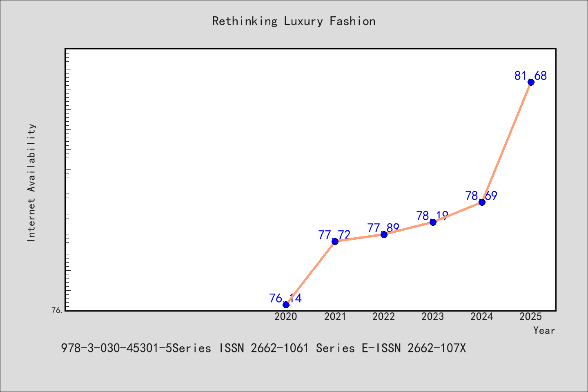This screenshot has width=588, height=392.
Task: Click the line segment between 2024 and 2025
Action: [x=506, y=142]
